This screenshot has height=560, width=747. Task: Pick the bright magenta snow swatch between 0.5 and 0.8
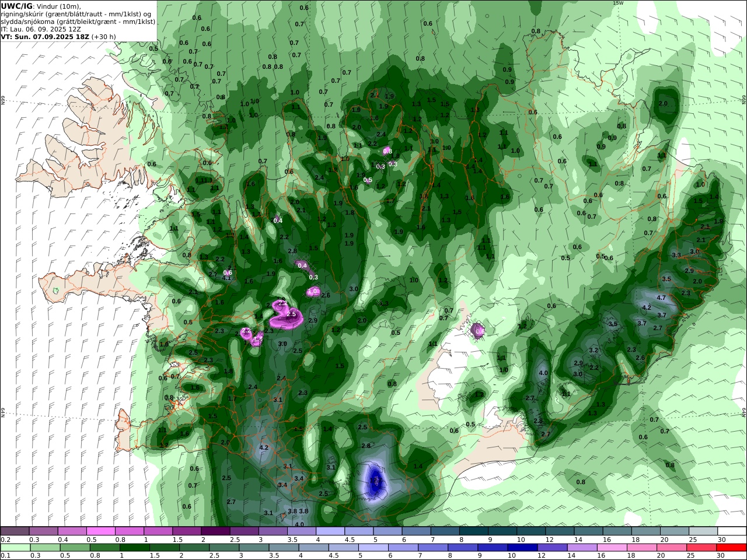(101, 531)
